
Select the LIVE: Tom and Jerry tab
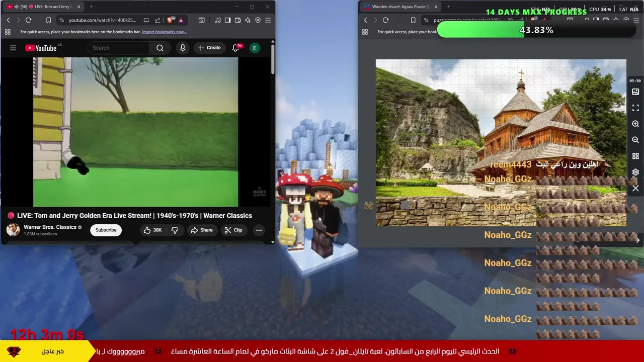coord(44,7)
